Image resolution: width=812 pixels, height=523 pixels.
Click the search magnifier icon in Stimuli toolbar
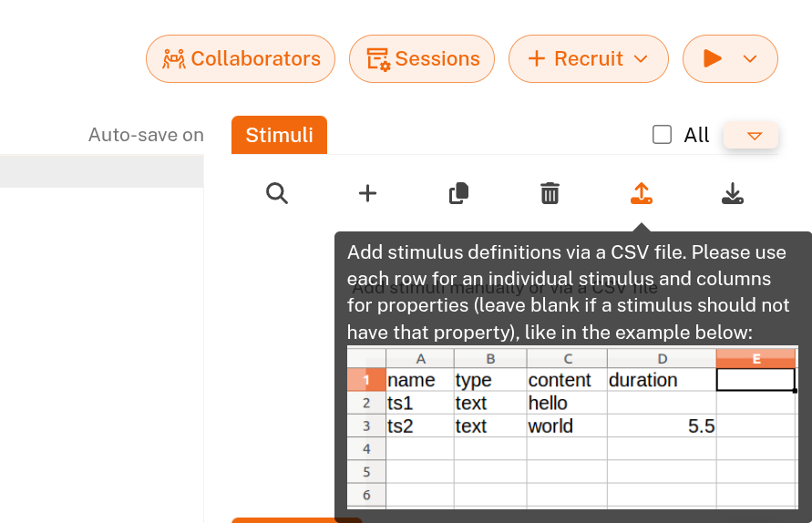tap(277, 193)
